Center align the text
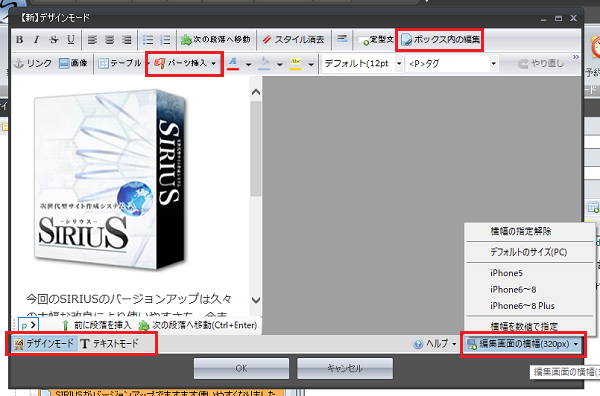Viewport: 600px width, 396px height. coord(109,39)
